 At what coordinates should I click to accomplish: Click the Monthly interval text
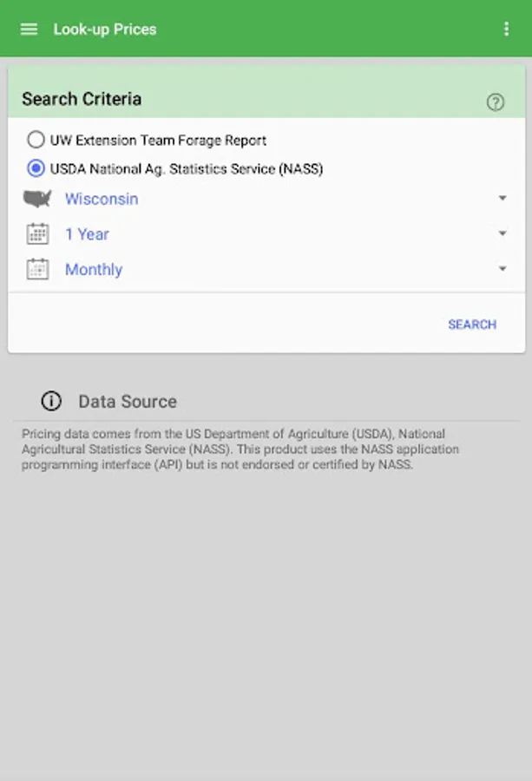coord(94,270)
